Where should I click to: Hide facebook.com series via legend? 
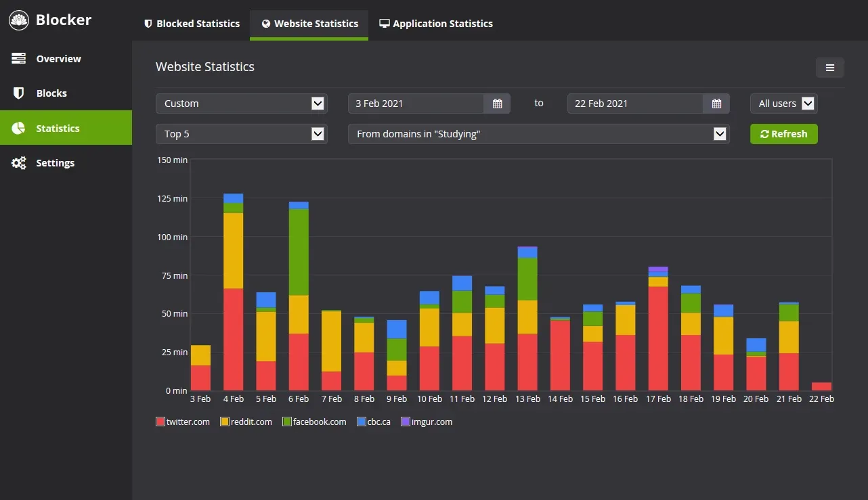pyautogui.click(x=314, y=422)
